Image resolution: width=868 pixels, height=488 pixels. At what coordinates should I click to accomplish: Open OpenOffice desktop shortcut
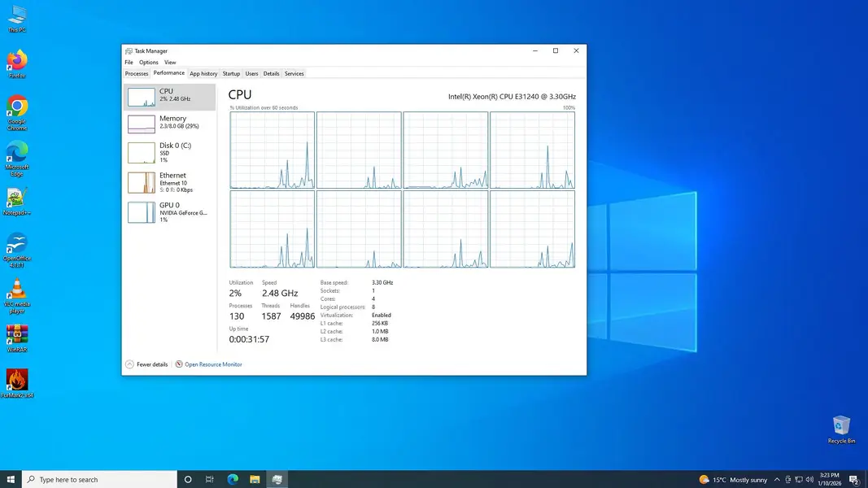pos(16,250)
